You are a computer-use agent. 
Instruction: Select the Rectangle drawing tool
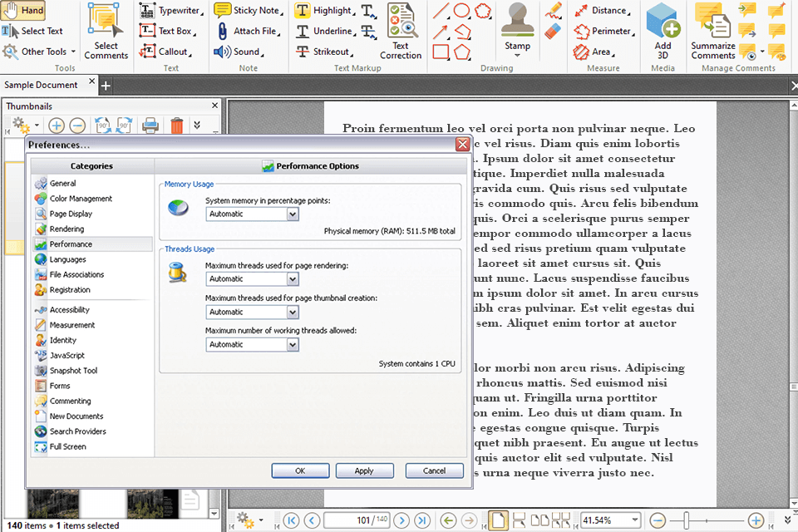(x=441, y=52)
